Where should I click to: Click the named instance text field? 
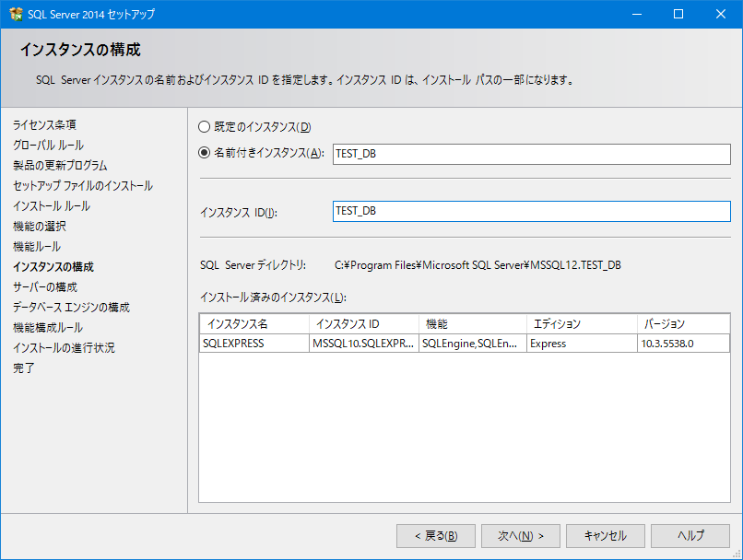pos(531,155)
